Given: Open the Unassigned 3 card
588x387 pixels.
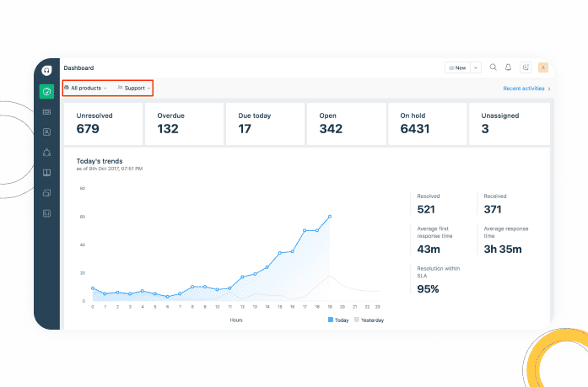Looking at the screenshot, I should (x=510, y=124).
